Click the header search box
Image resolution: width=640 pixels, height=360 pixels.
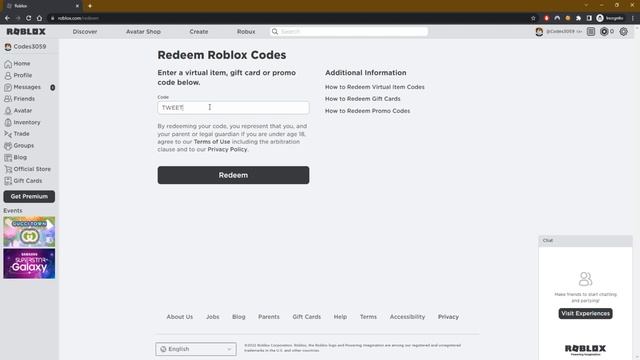pos(349,31)
